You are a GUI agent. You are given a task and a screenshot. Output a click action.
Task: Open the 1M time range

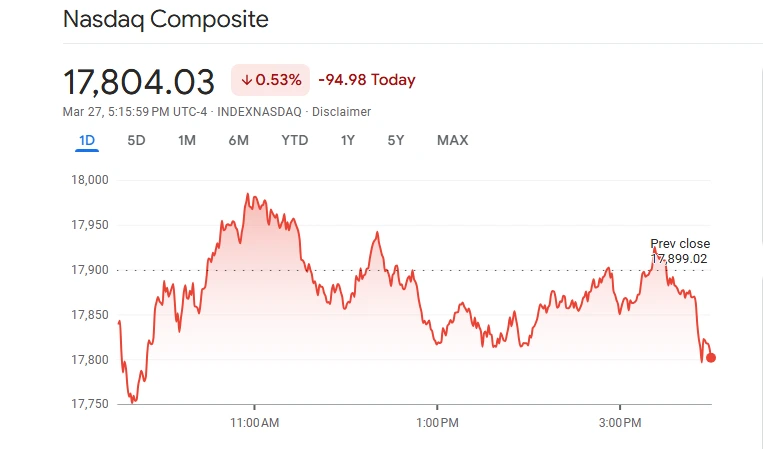(186, 140)
